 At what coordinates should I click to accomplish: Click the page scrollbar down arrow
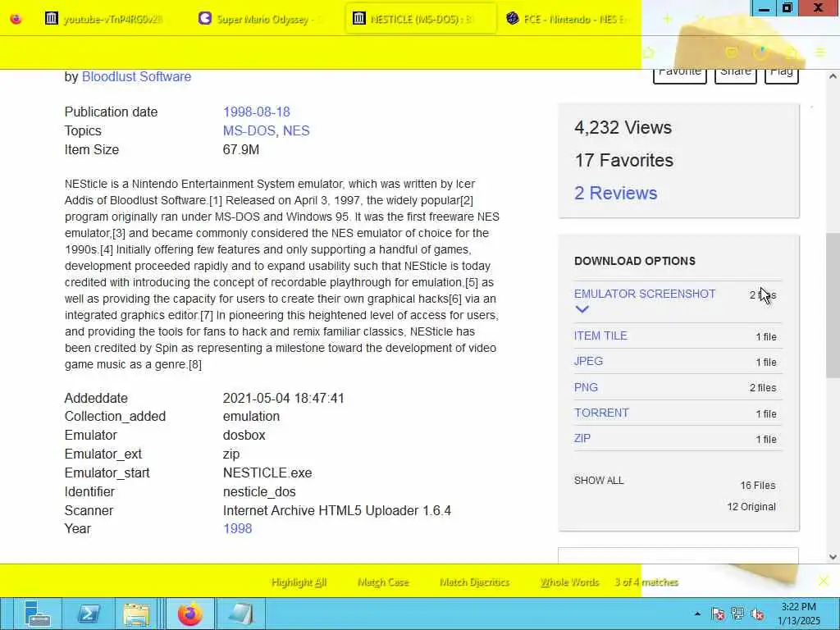833,557
